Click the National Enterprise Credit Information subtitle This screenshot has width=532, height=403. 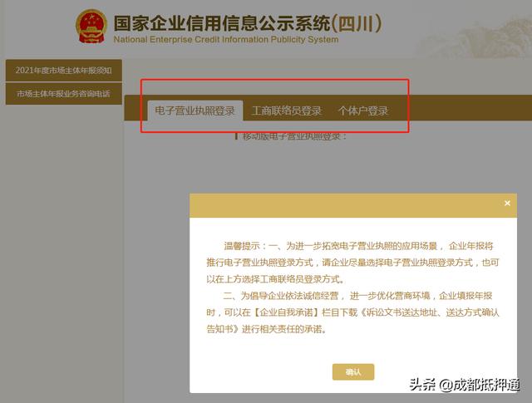pos(226,39)
